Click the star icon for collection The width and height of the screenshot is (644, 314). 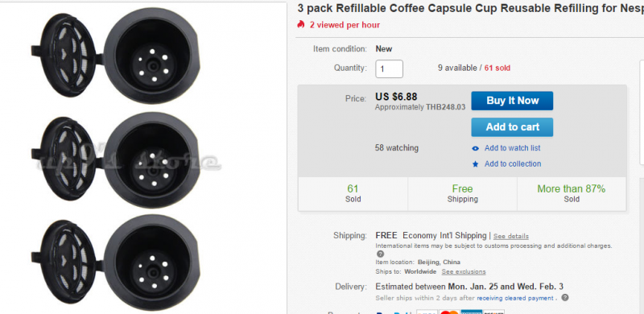tap(475, 164)
